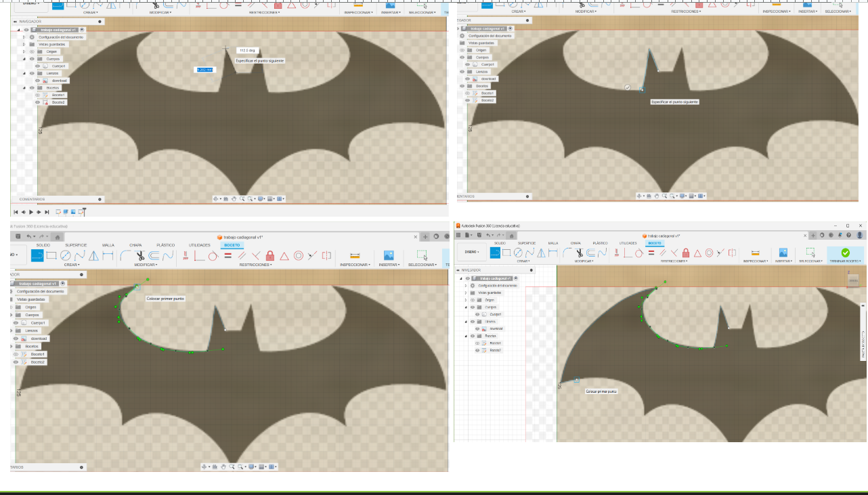Open INSPECCIONAR dropdown in bottom-right window

click(x=756, y=261)
